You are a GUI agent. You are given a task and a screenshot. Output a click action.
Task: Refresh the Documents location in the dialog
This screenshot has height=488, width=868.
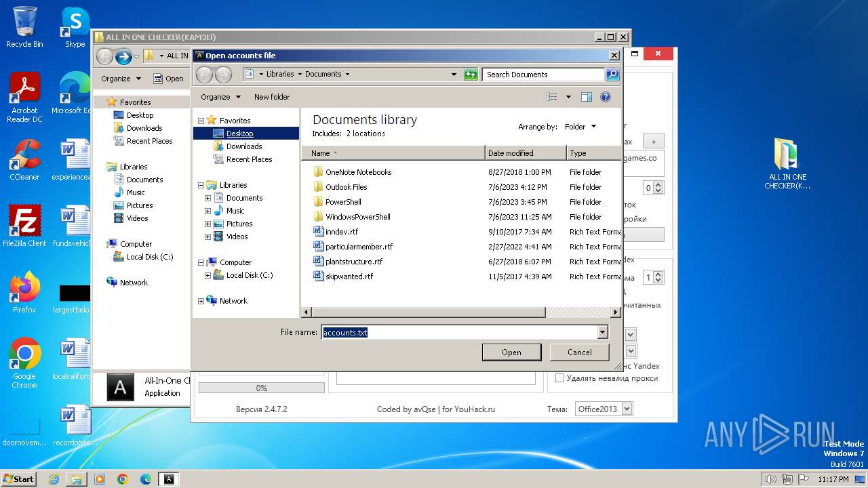[471, 75]
